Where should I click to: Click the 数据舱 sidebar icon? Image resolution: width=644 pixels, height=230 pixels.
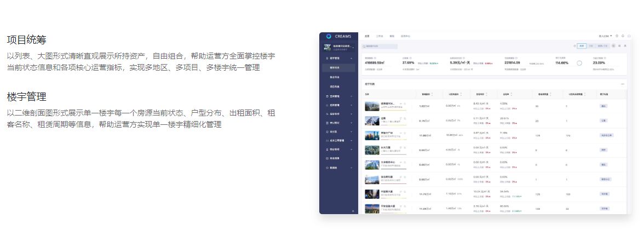327,167
